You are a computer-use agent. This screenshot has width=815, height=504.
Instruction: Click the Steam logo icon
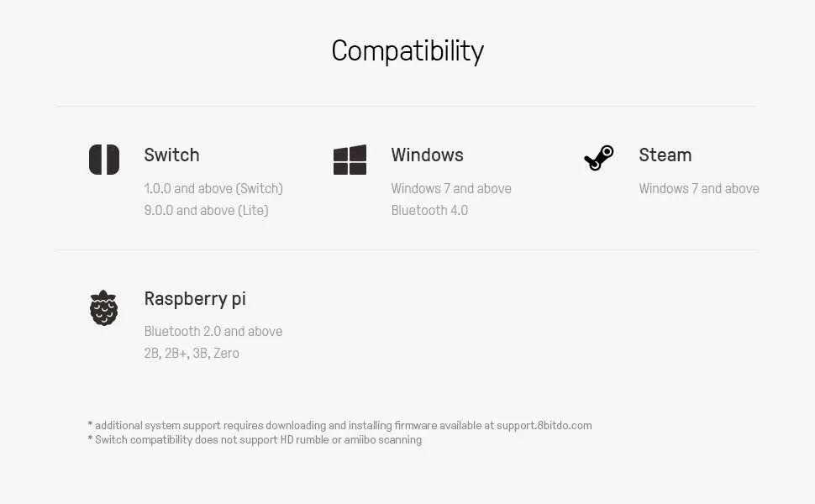pos(599,158)
